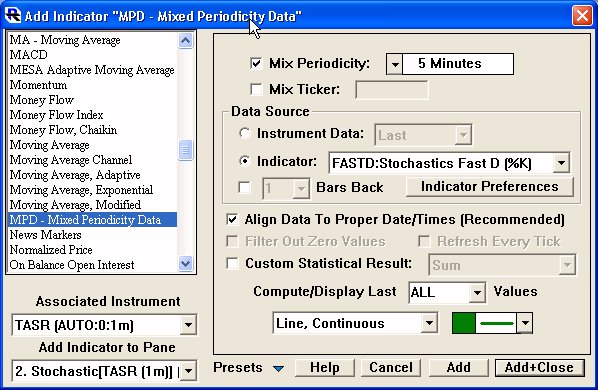Open the line thickness style dropdown arrow

pyautogui.click(x=525, y=323)
